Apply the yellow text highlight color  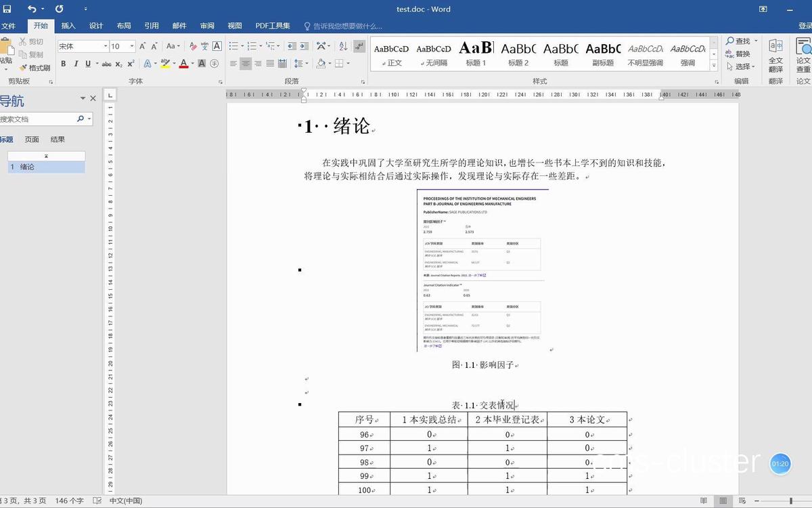[x=165, y=64]
